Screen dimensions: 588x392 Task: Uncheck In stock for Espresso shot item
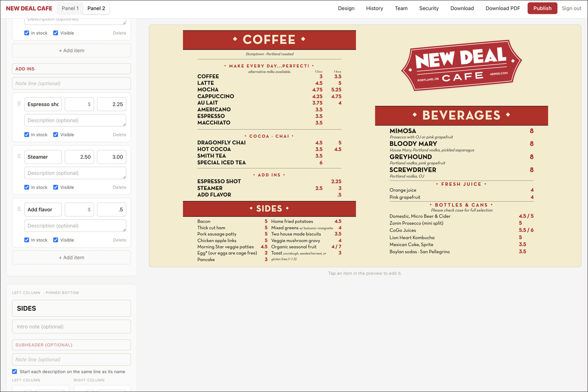click(27, 135)
